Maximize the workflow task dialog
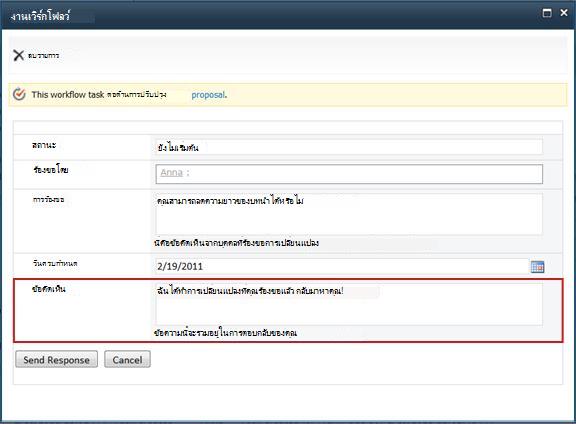The width and height of the screenshot is (576, 424). [x=547, y=13]
